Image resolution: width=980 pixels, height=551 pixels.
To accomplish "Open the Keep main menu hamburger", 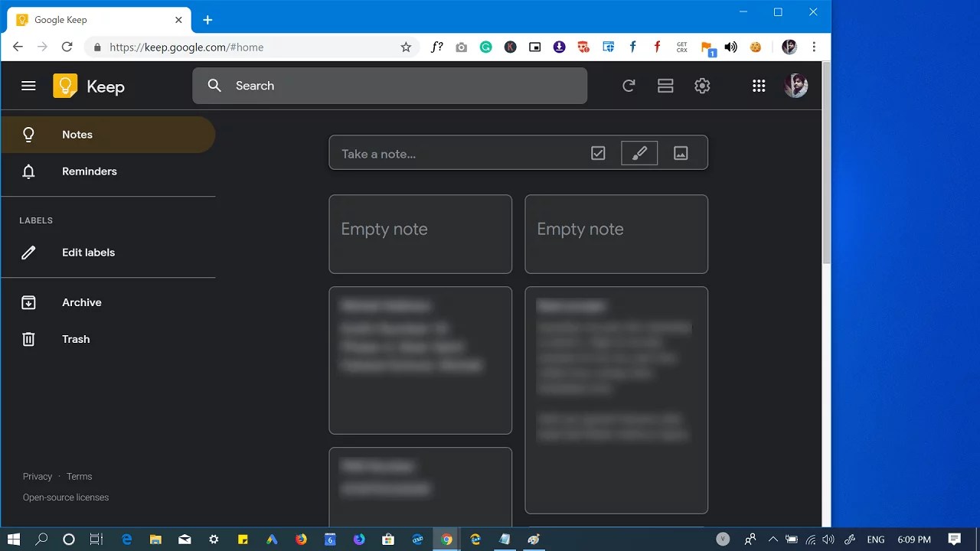I will [28, 86].
